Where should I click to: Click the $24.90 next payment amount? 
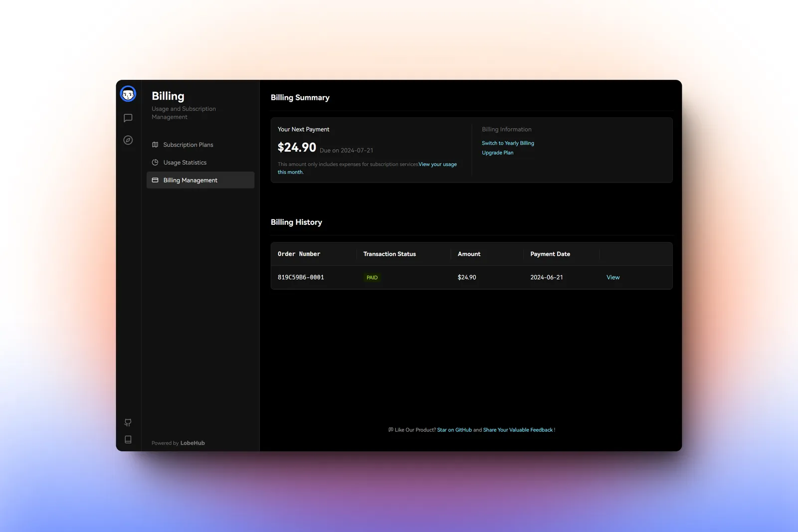pyautogui.click(x=297, y=148)
